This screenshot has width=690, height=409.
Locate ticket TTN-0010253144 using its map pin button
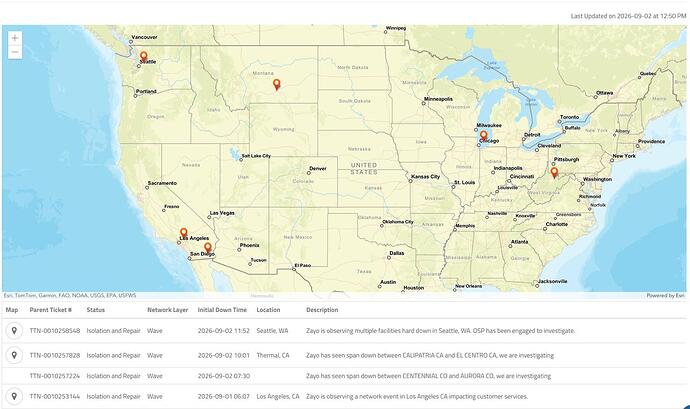[14, 397]
